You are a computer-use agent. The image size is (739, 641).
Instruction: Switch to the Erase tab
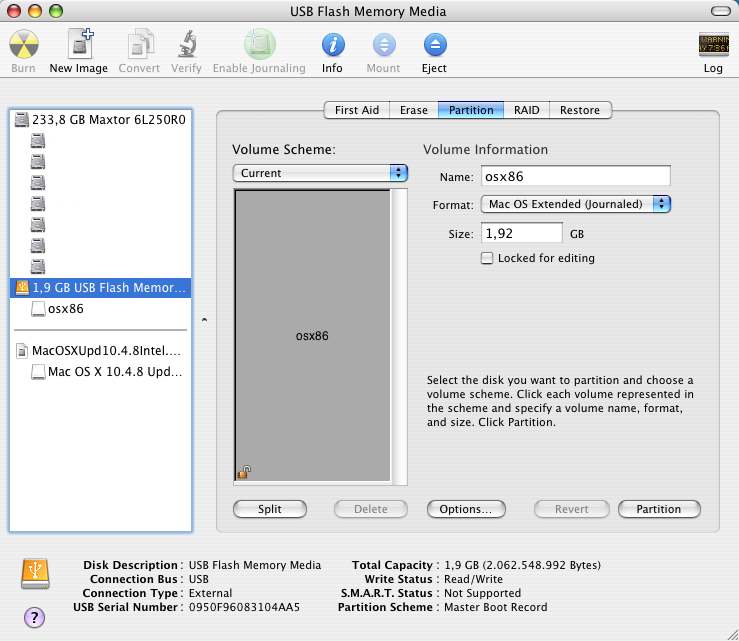tap(414, 110)
